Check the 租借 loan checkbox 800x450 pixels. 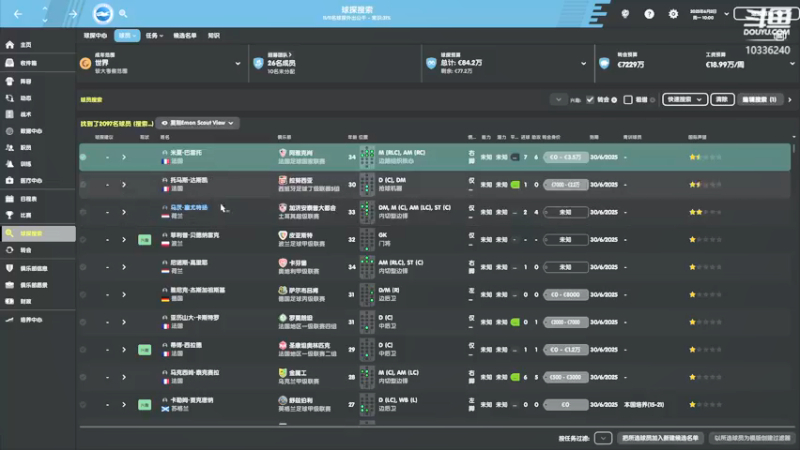click(628, 99)
